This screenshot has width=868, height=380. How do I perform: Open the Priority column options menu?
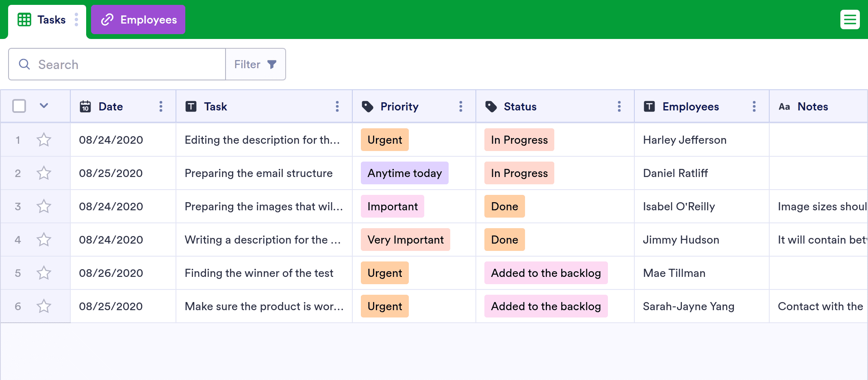[460, 106]
